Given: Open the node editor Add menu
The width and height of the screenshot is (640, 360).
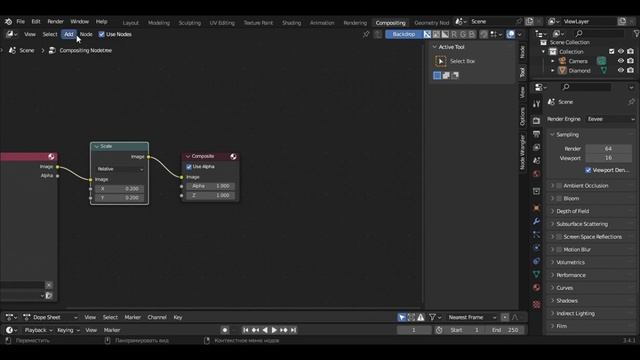Looking at the screenshot, I should [69, 34].
